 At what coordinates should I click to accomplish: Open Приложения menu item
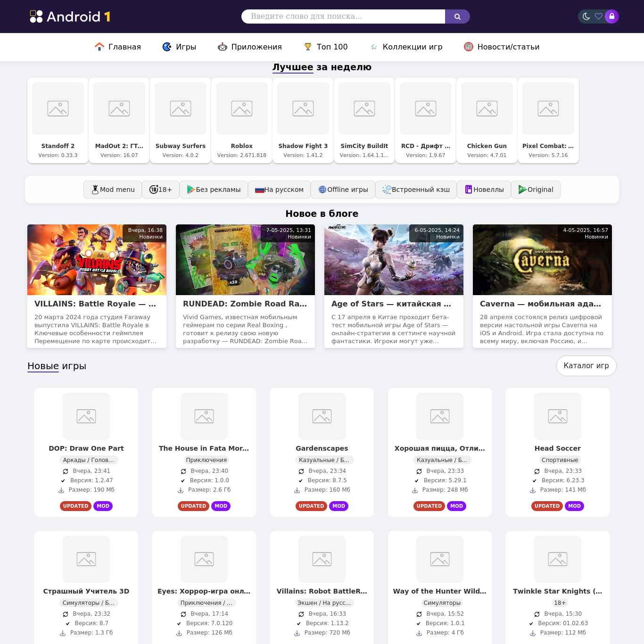249,47
